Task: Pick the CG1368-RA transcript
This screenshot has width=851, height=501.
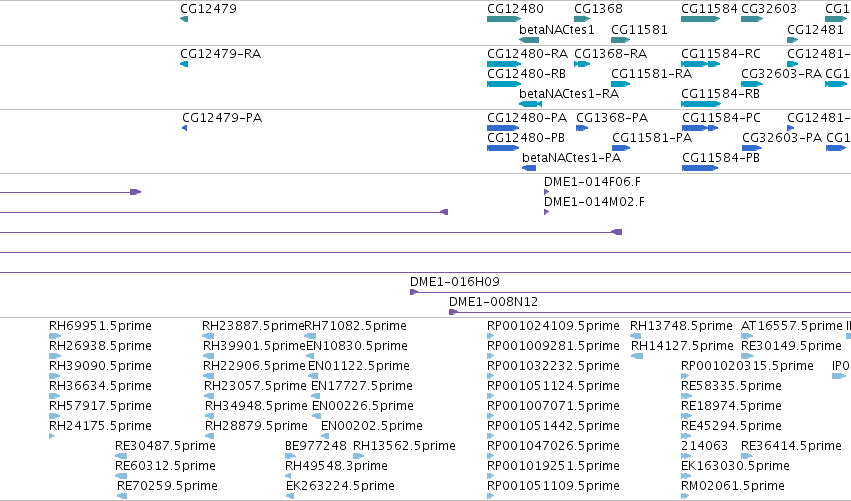Action: [x=582, y=64]
